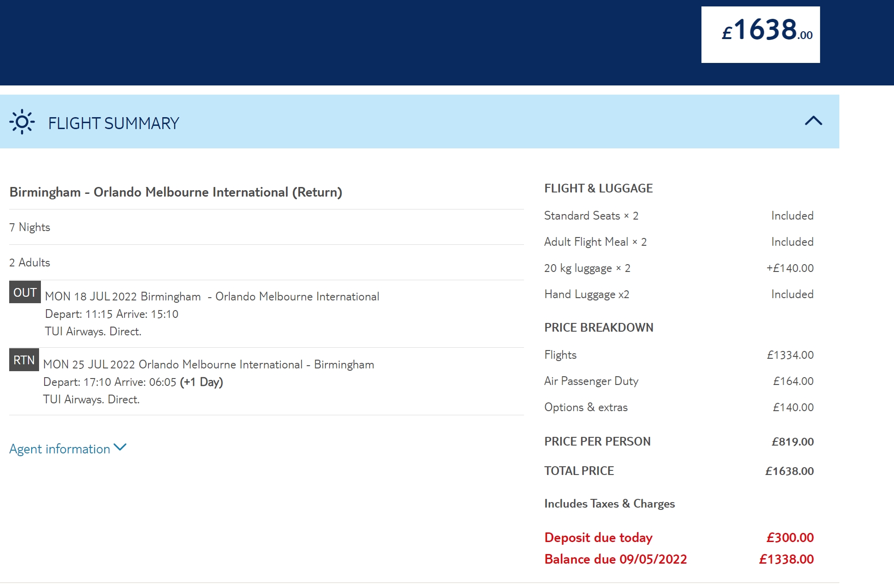
Task: Click the return MON 25 JUL 2022 flight line
Action: (209, 365)
